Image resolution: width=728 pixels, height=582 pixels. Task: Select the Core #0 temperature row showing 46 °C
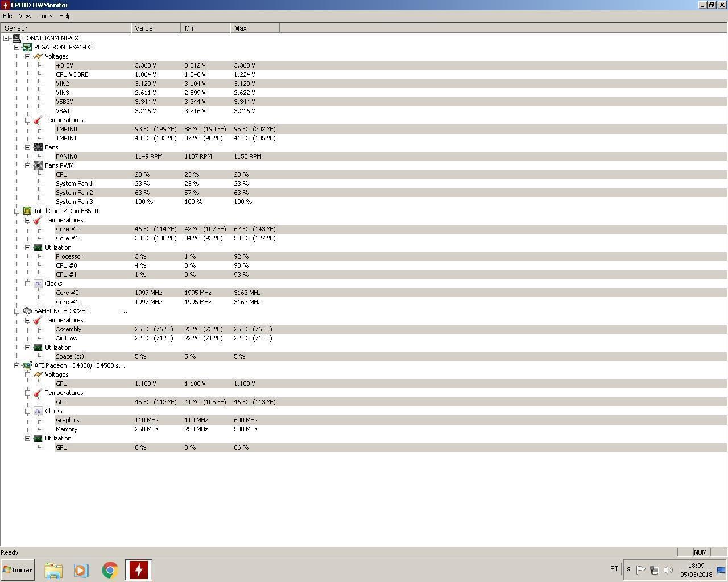(391, 229)
